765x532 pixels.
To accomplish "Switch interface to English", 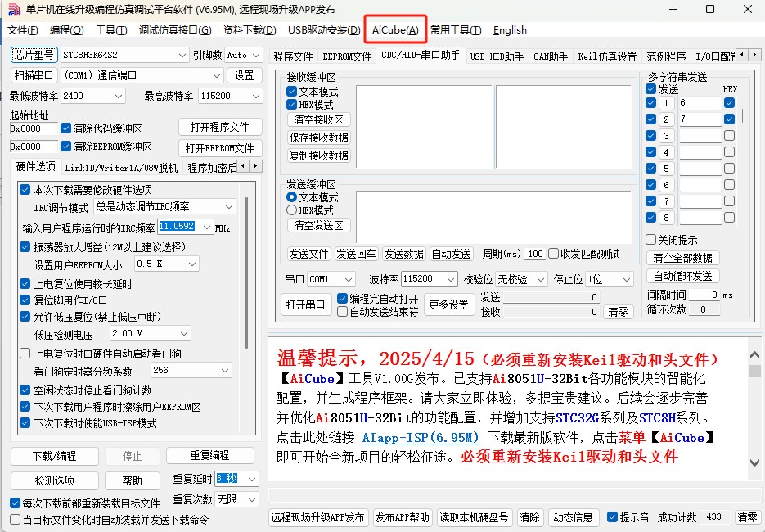I will (510, 30).
